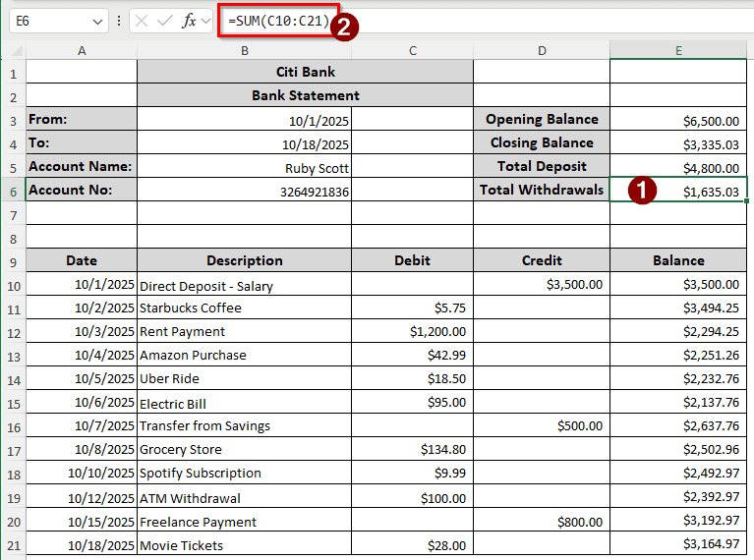Select column B header
The width and height of the screenshot is (754, 560).
tap(244, 50)
